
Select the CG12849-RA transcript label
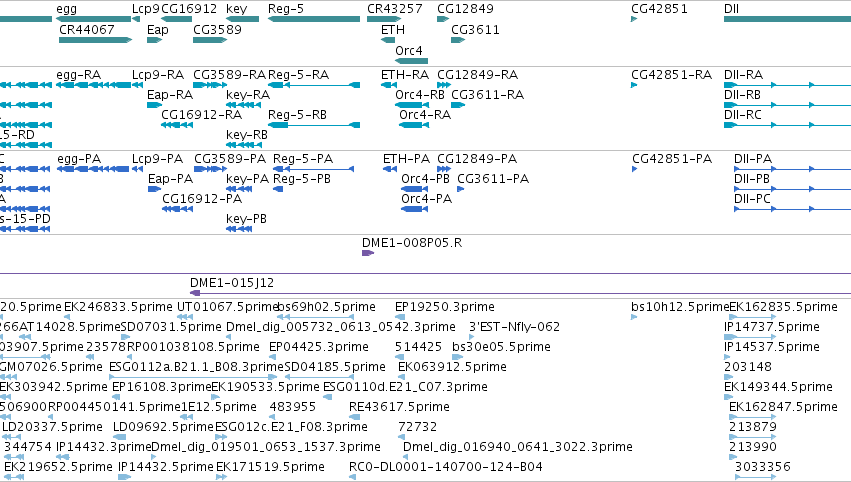point(478,75)
